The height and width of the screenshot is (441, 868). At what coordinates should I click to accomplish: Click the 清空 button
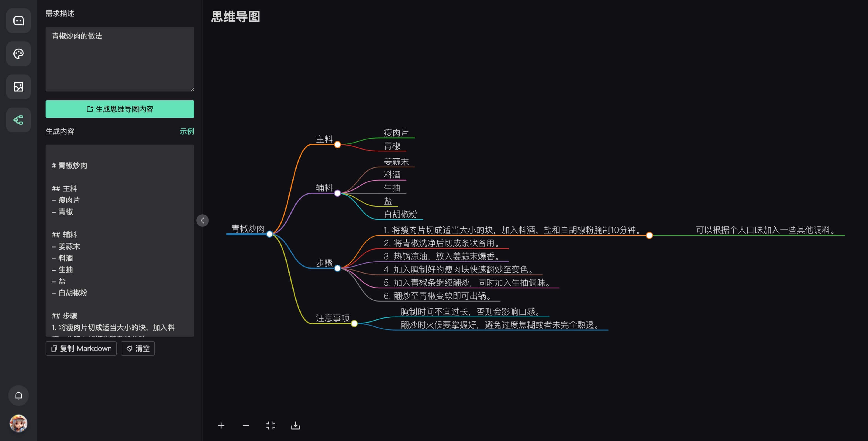pyautogui.click(x=138, y=348)
